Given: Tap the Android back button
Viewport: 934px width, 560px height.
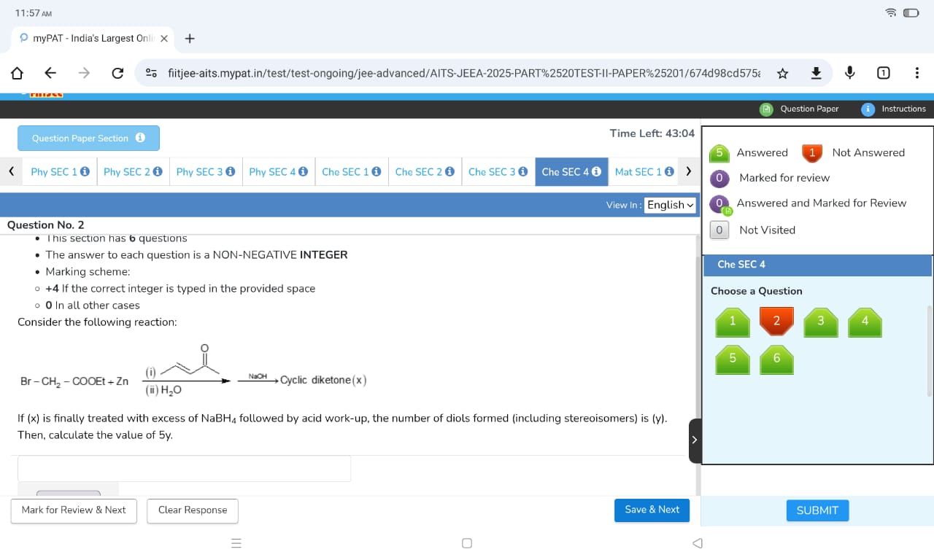Looking at the screenshot, I should 698,543.
